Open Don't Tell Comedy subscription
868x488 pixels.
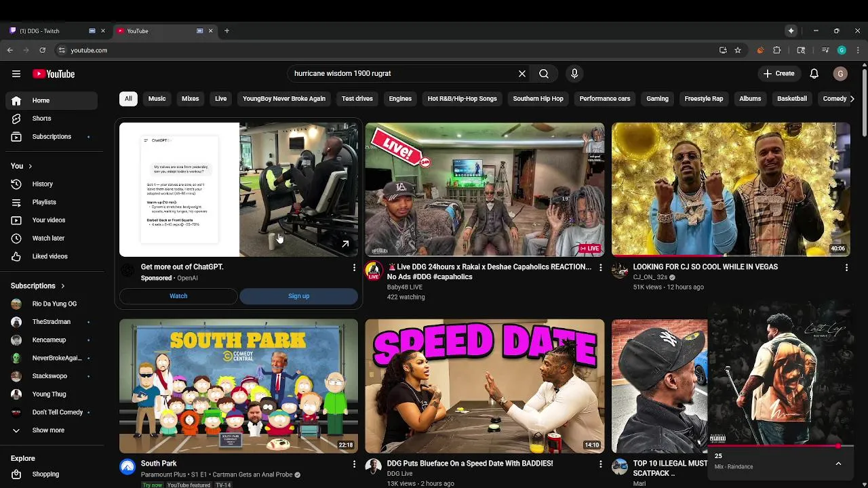(x=52, y=412)
